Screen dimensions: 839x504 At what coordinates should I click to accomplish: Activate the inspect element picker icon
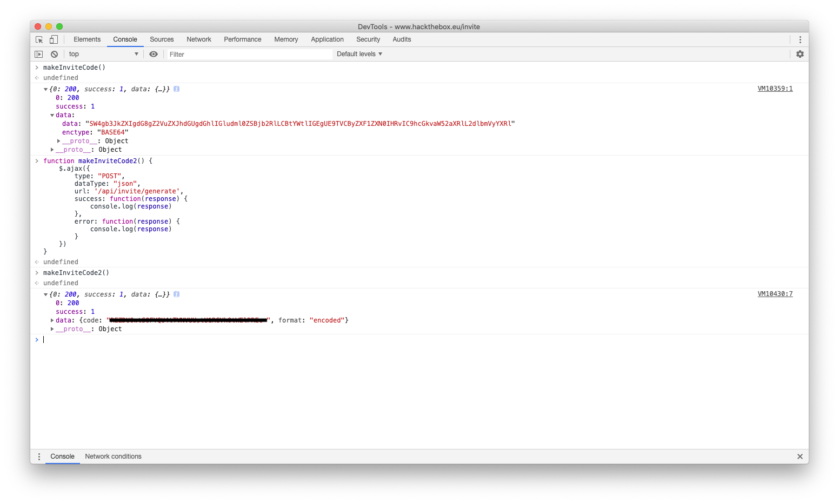tap(39, 39)
